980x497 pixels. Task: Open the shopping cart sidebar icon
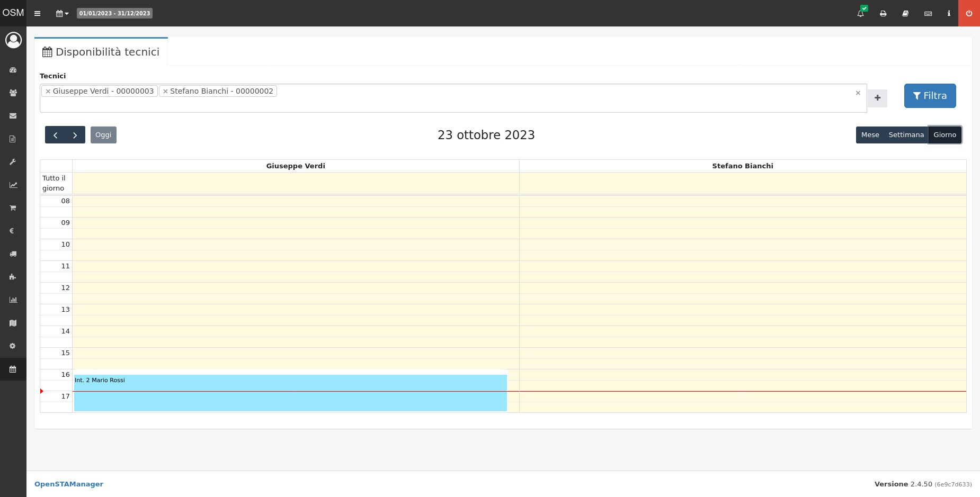pos(13,208)
